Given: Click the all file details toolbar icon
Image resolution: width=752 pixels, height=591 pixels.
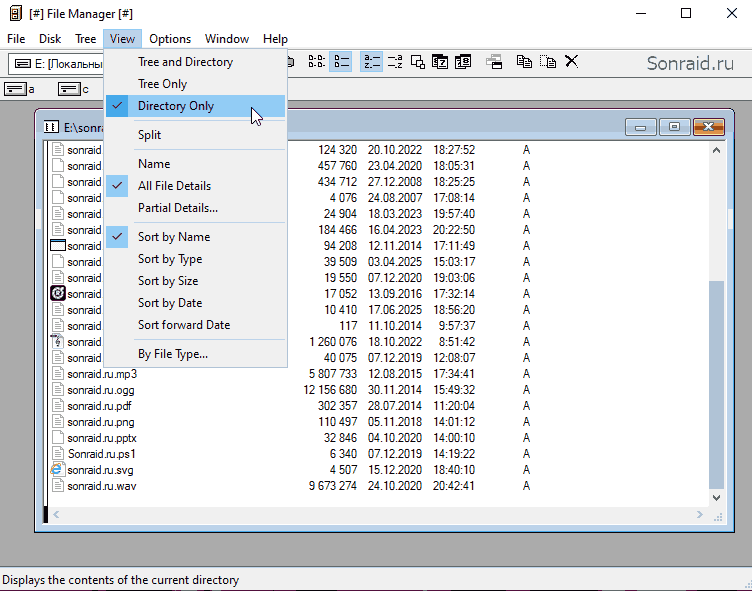Looking at the screenshot, I should tap(341, 61).
